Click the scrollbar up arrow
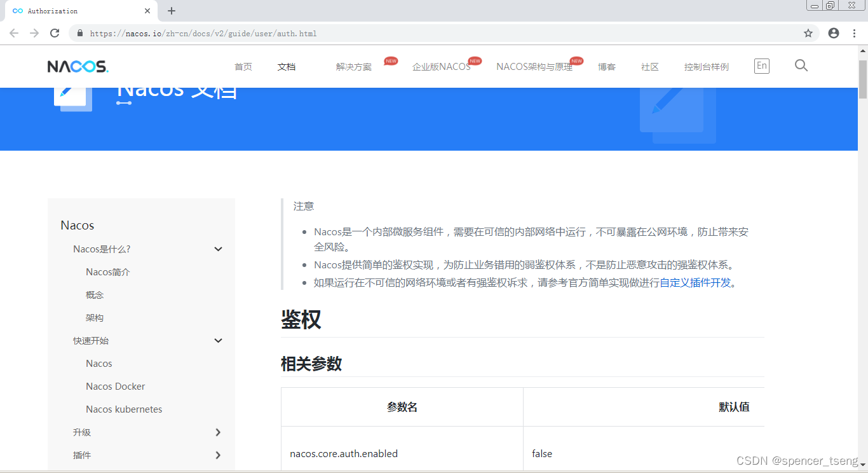868x473 pixels. pyautogui.click(x=863, y=51)
